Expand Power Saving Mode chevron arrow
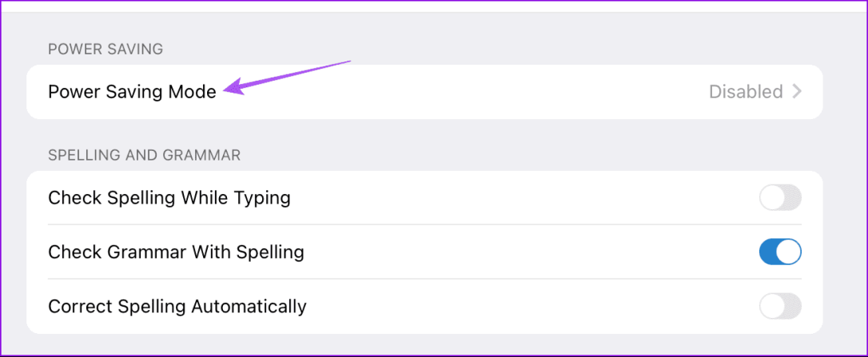 point(797,92)
